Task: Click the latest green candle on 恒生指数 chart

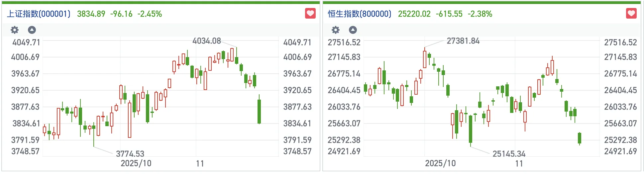Action: (580, 138)
